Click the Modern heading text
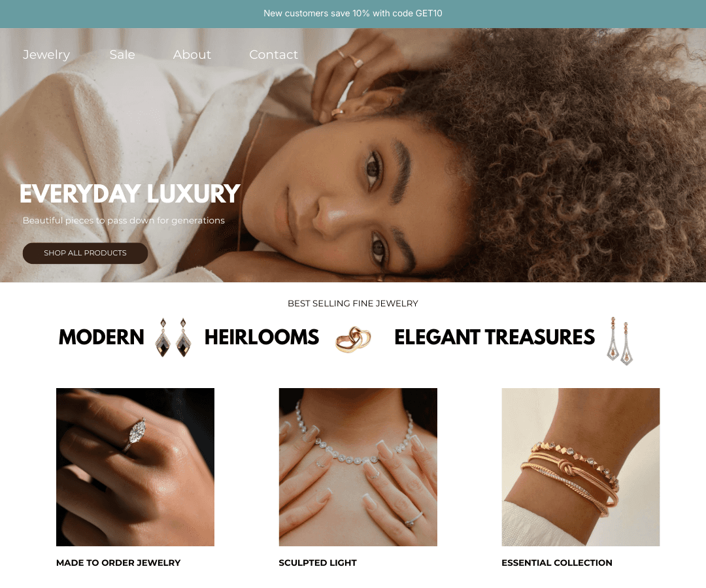706x588 pixels. click(x=101, y=337)
